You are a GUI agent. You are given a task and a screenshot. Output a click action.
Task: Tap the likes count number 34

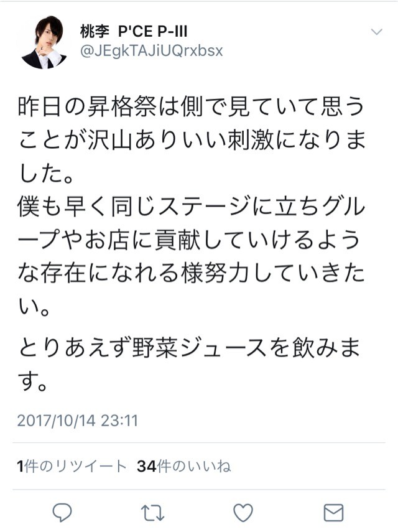(147, 467)
